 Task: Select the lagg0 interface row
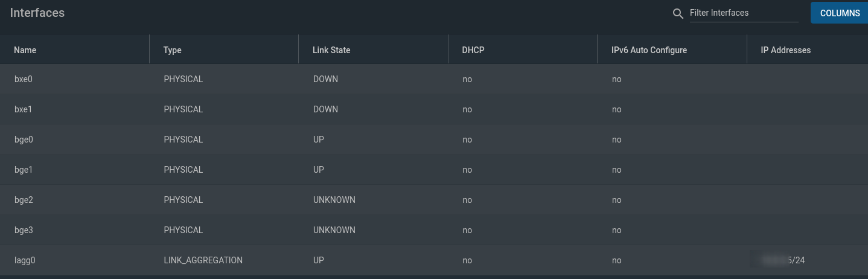tap(434, 260)
